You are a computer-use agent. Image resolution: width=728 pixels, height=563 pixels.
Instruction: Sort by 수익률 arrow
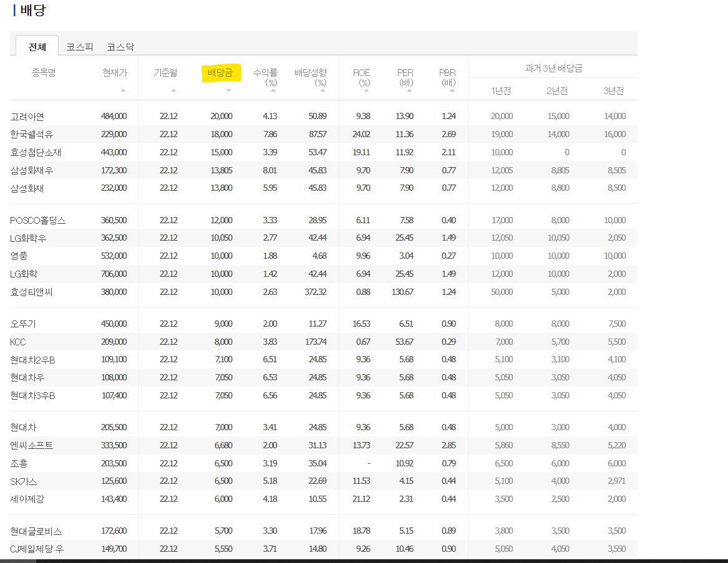[273, 90]
